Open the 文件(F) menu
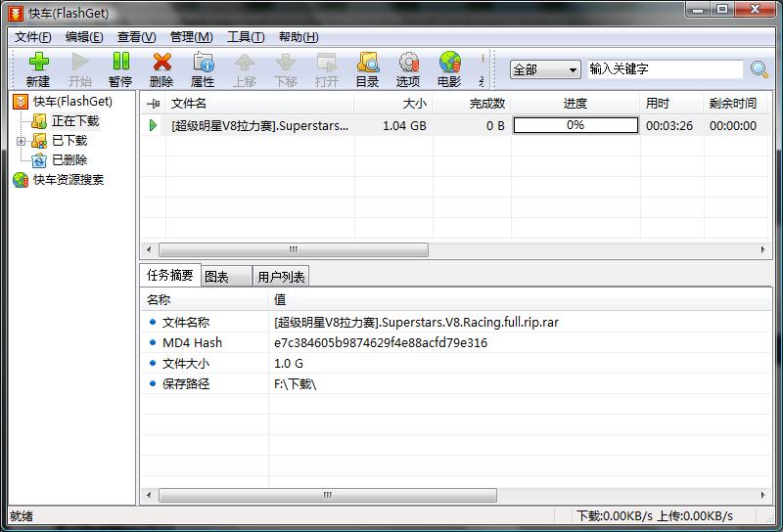This screenshot has height=532, width=783. coord(33,37)
